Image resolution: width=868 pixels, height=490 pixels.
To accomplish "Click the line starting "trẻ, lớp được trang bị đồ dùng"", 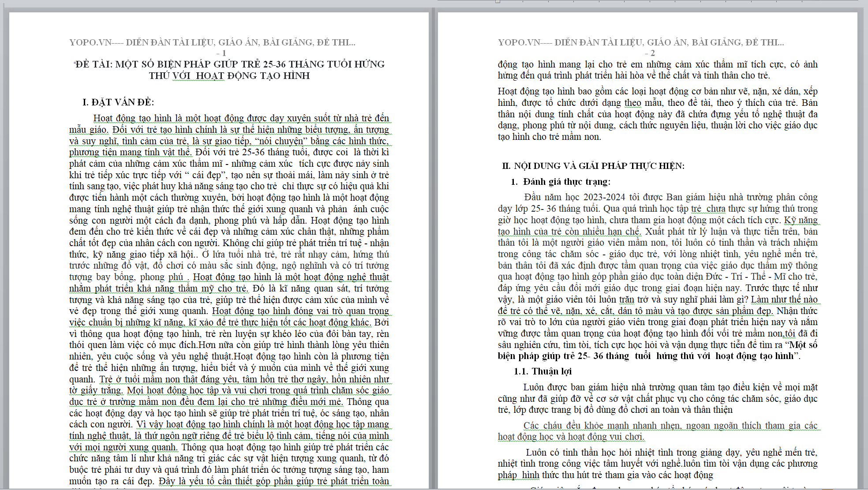I will coord(615,410).
